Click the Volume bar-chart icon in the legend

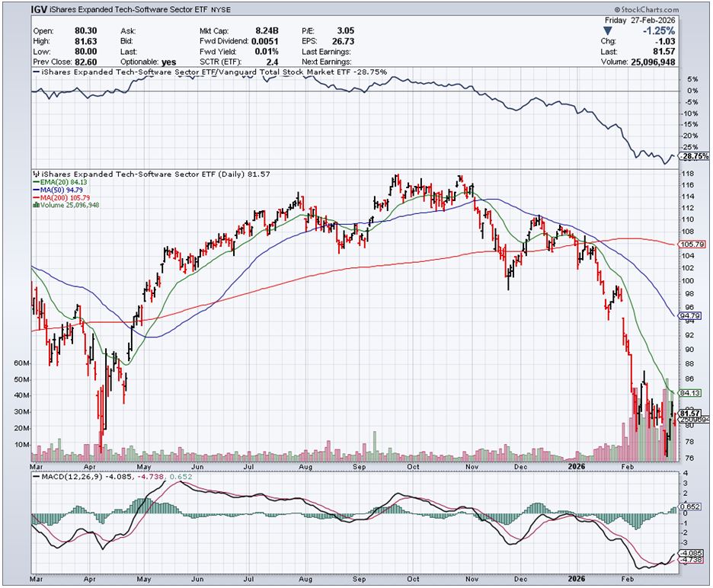point(36,203)
